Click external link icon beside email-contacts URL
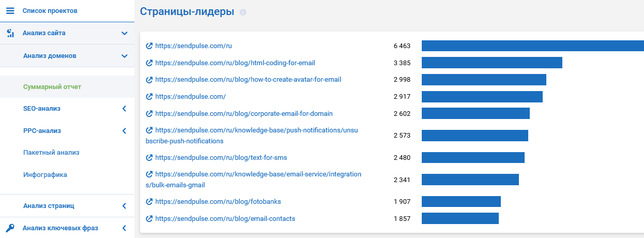The image size is (644, 238). (x=149, y=219)
